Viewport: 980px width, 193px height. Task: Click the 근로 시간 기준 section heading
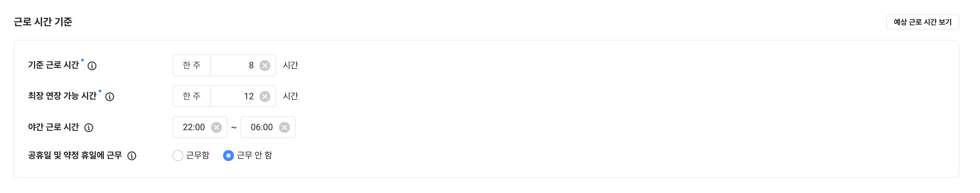point(43,22)
